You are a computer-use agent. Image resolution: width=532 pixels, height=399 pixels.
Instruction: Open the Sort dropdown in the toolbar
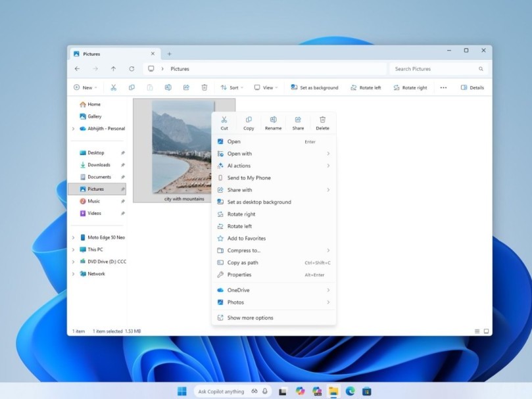[231, 87]
